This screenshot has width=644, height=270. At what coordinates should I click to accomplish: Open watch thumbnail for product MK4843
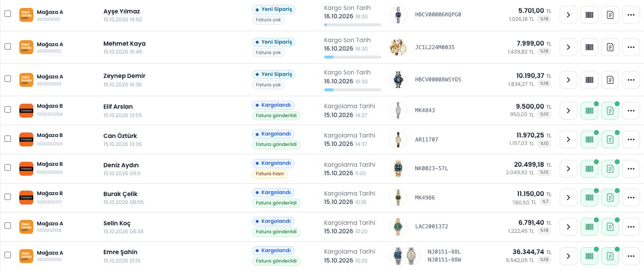pos(398,110)
